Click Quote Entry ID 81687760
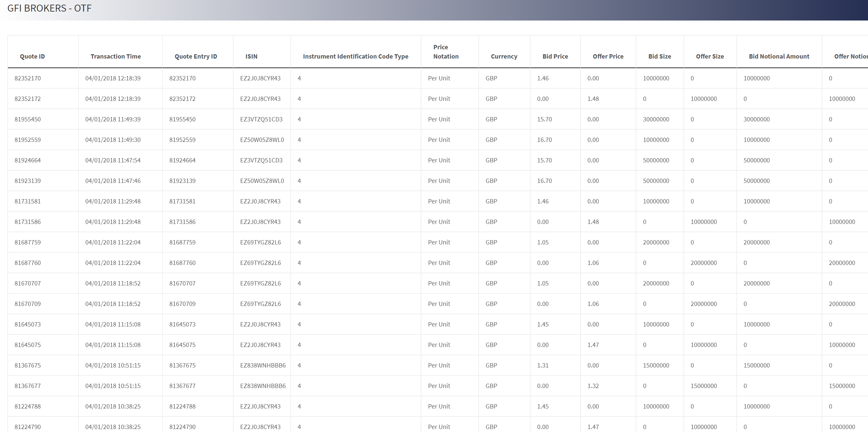The width and height of the screenshot is (868, 432). pyautogui.click(x=182, y=263)
